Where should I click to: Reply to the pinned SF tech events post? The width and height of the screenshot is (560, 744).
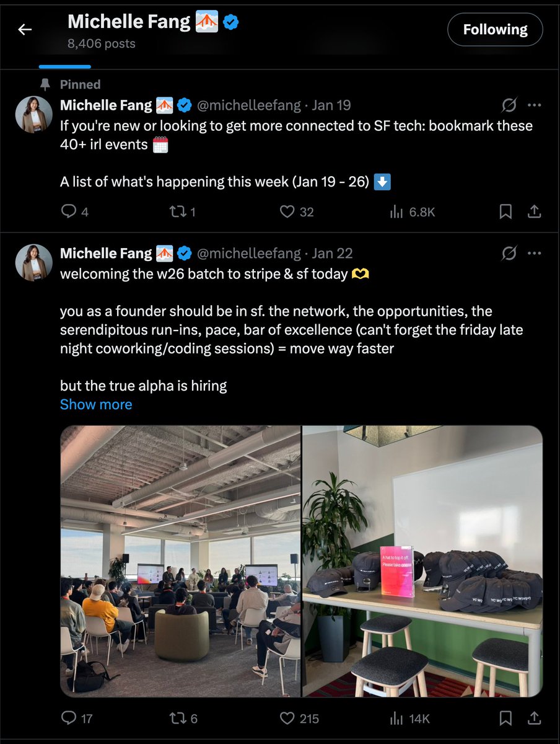[68, 212]
